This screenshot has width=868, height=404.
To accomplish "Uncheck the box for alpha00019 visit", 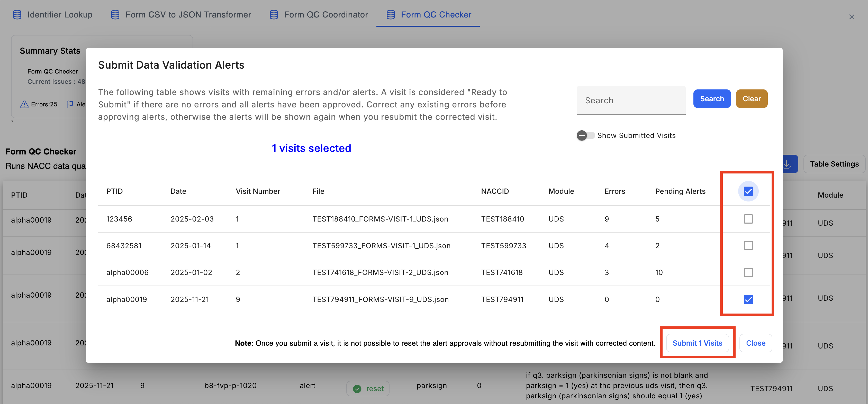I will pos(748,299).
